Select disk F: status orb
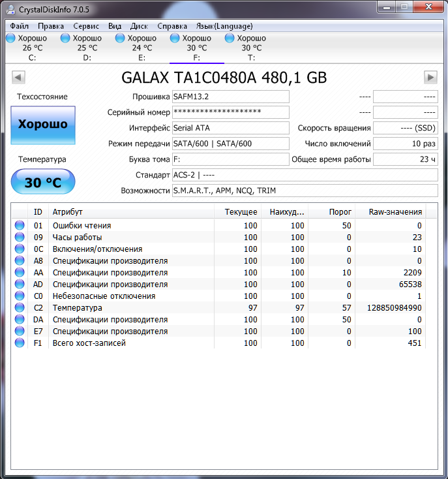The width and height of the screenshot is (448, 479). (175, 39)
